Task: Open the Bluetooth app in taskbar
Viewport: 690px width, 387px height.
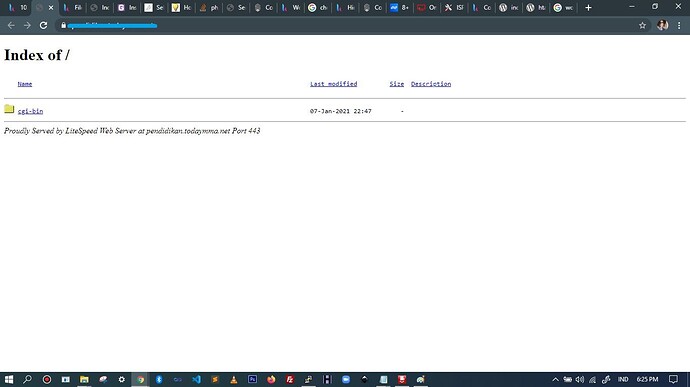Action: (x=159, y=379)
